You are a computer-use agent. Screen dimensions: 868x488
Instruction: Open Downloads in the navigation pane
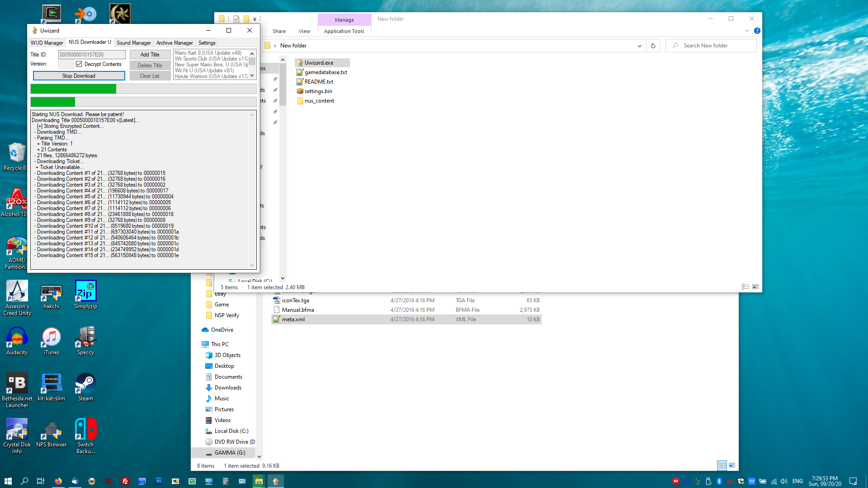pos(228,388)
